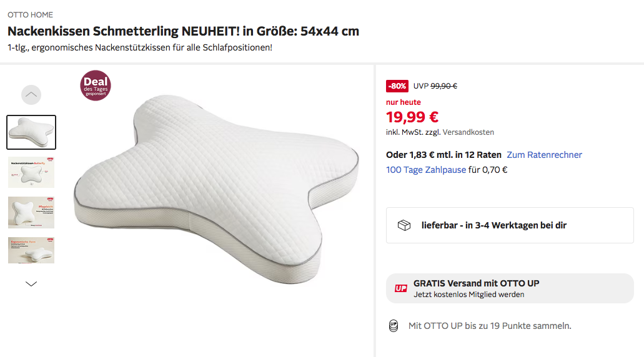Image resolution: width=644 pixels, height=357 pixels.
Task: Select the Nackenstützkissen Butterfly info thumbnail
Action: 31,172
